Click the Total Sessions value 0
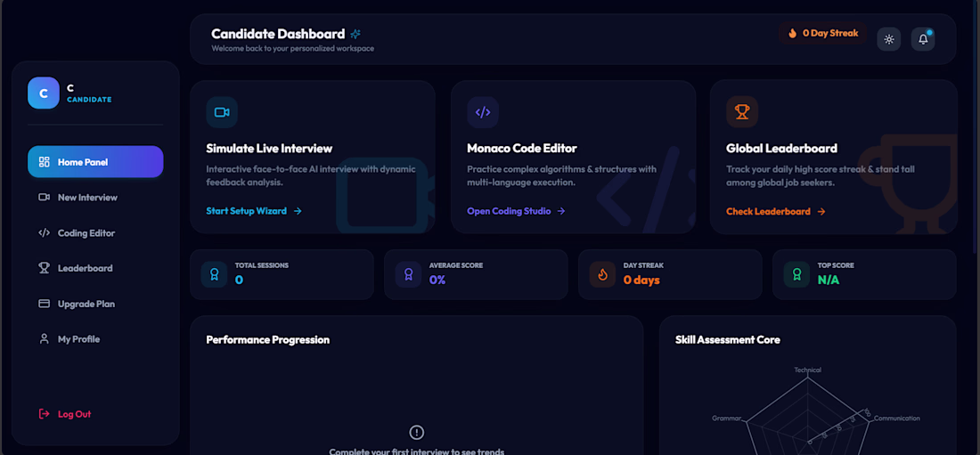This screenshot has height=455, width=980. 239,280
